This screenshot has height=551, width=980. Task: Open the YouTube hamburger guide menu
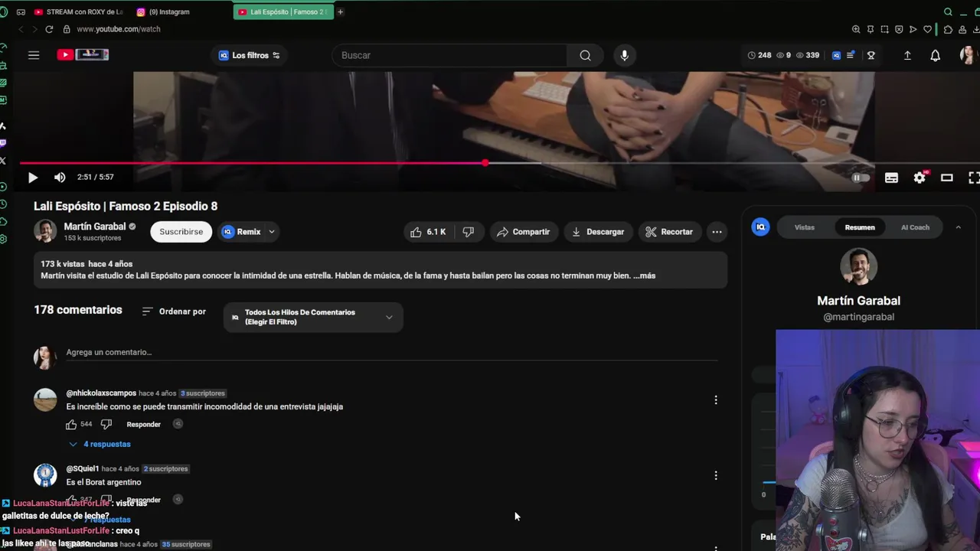coord(34,55)
